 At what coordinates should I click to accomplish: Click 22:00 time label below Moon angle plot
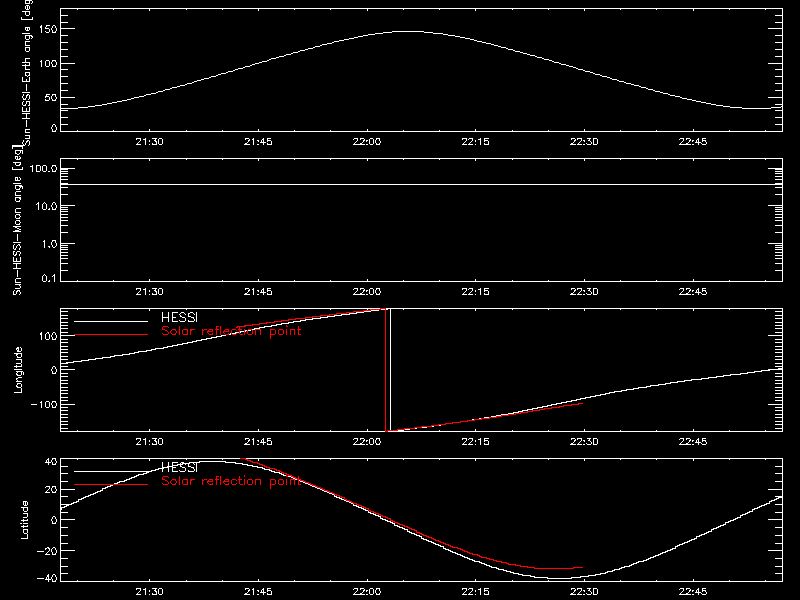click(367, 291)
